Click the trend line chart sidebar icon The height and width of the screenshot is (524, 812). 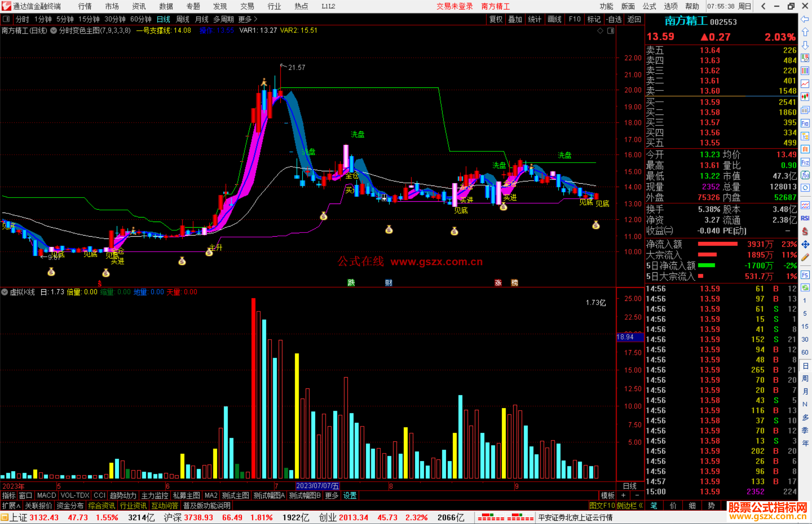click(x=805, y=84)
